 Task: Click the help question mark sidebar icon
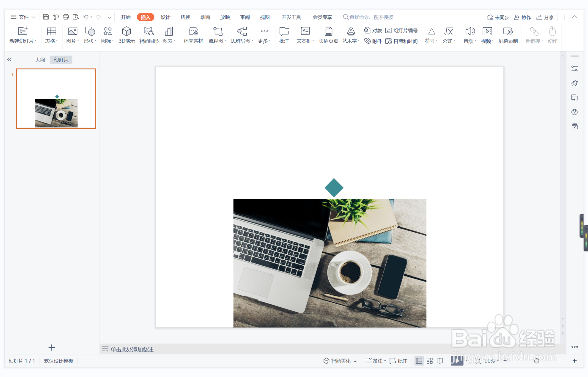pyautogui.click(x=575, y=112)
